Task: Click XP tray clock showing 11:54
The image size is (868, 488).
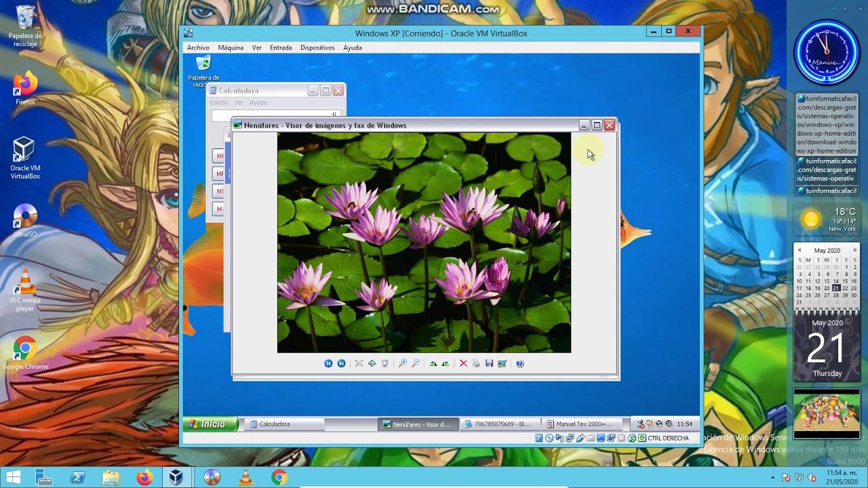Action: [x=684, y=424]
